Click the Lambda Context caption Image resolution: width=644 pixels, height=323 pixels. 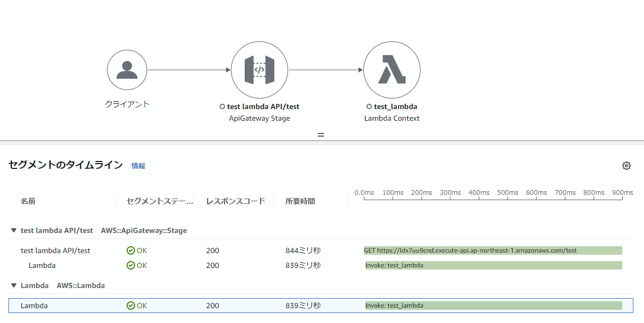click(x=392, y=118)
